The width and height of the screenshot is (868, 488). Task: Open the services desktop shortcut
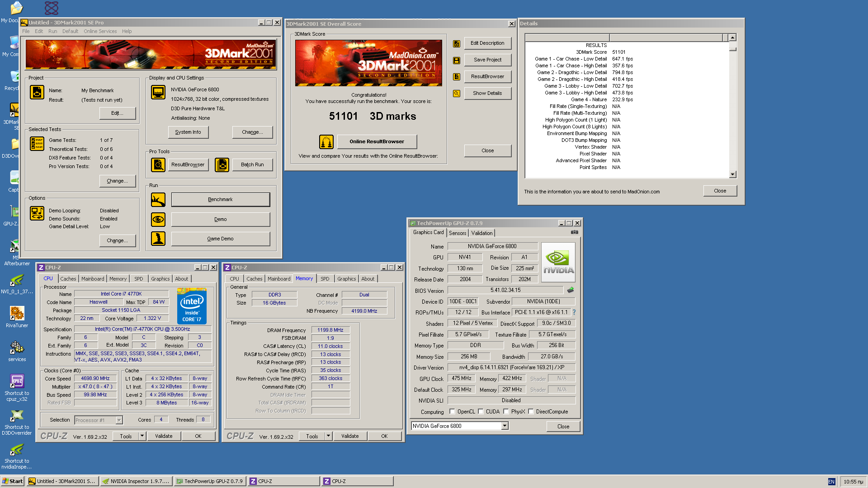17,351
